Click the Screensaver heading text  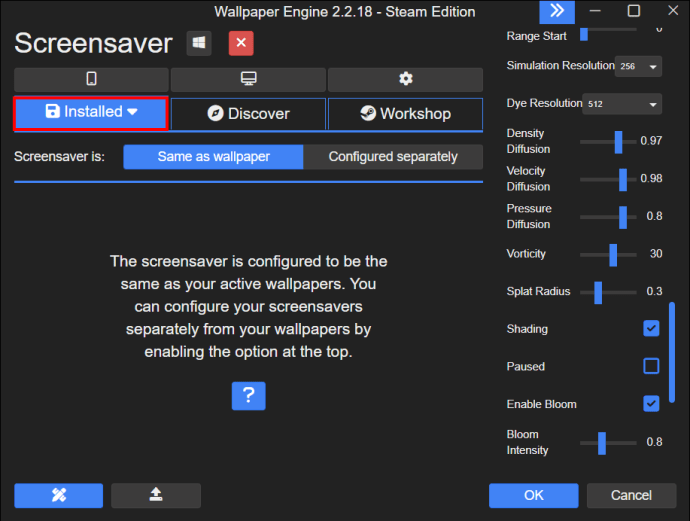click(93, 43)
